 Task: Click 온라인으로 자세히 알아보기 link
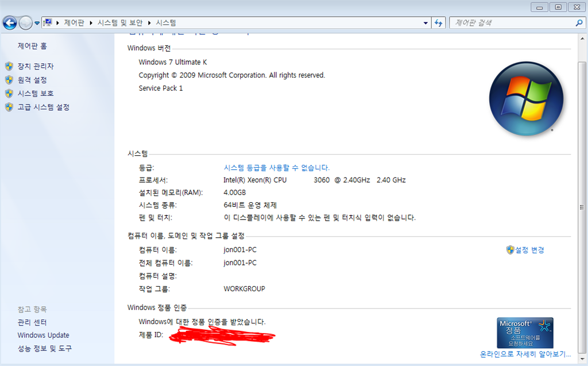(525, 354)
